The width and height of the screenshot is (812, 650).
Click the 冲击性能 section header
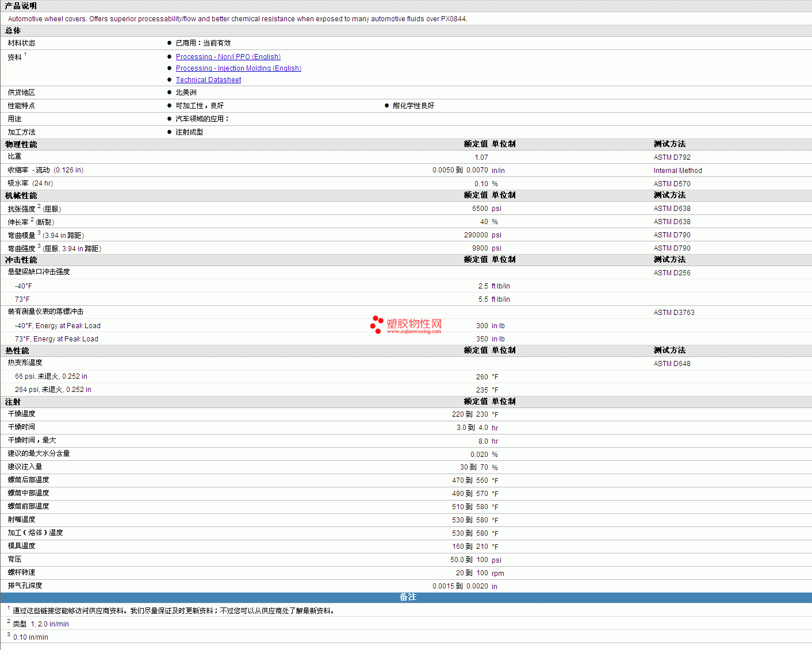click(x=21, y=260)
